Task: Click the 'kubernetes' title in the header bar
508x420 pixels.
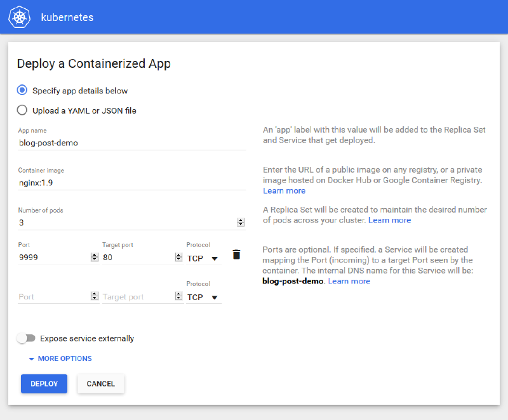Action: [x=67, y=17]
